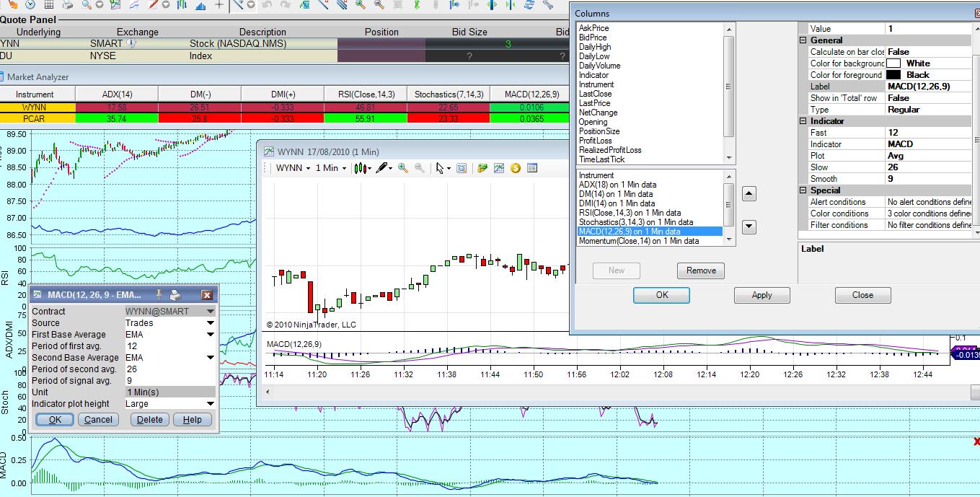Remove the selected column
The height and width of the screenshot is (497, 980).
point(701,271)
